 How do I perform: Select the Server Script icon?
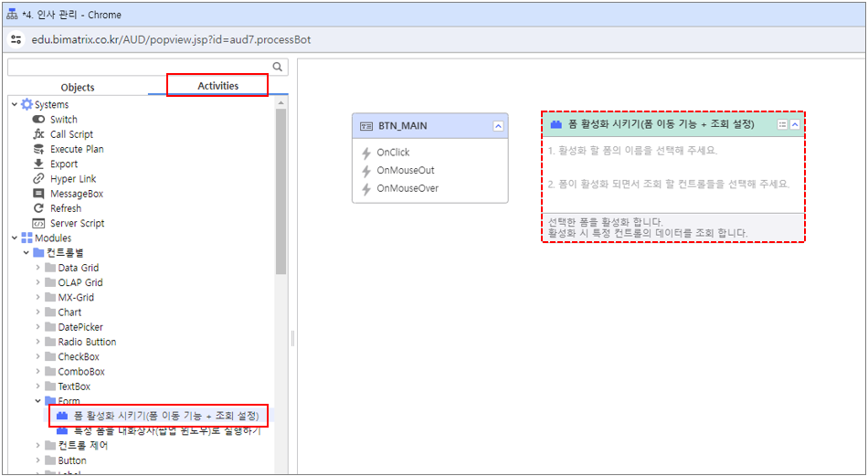coord(38,224)
